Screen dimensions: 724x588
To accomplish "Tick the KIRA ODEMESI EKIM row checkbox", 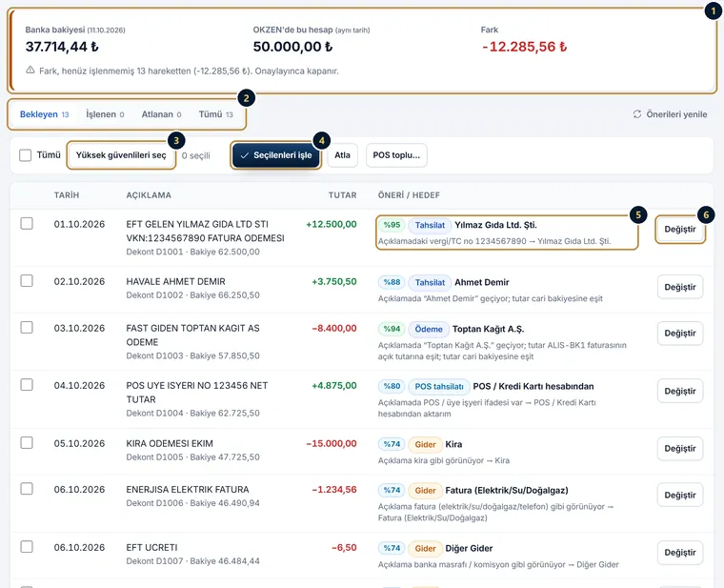I will coord(27,443).
